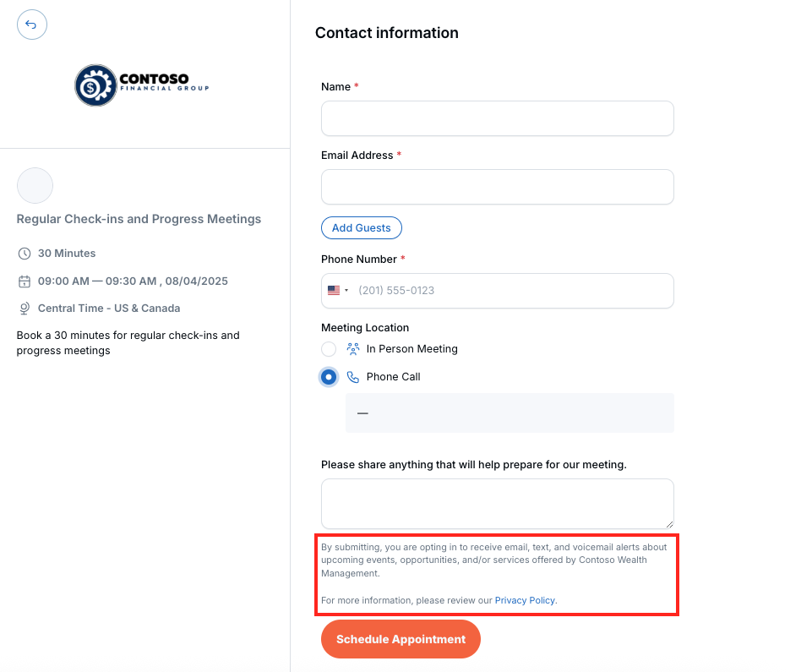Screen dimensions: 812x672
Task: Select the Phone Call radio button
Action: (329, 377)
